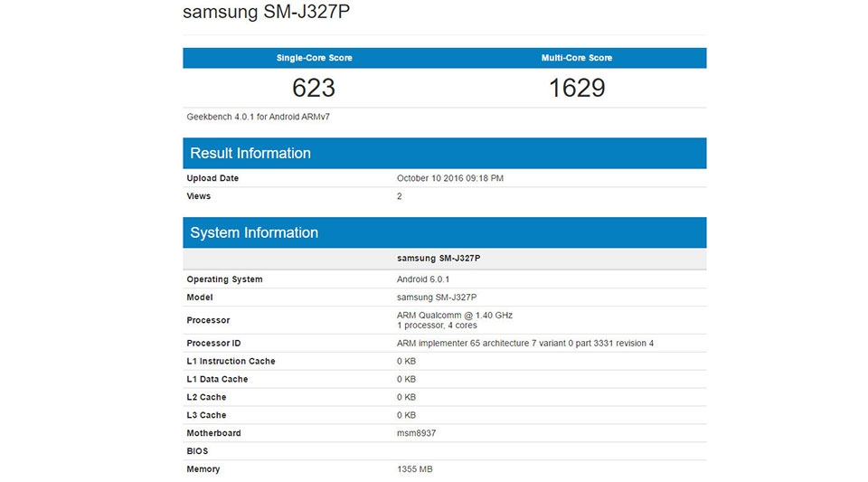Click the L1 Data Cache '0 KB' value
This screenshot has height=482, width=868.
(406, 379)
